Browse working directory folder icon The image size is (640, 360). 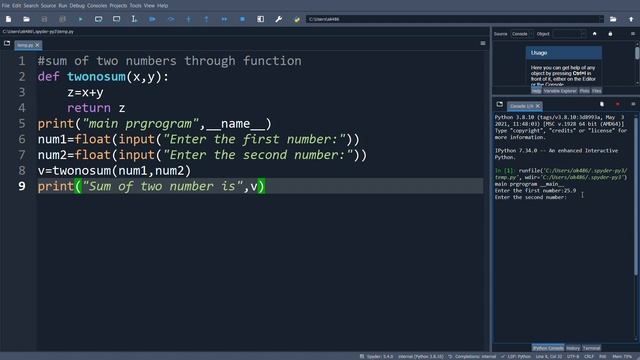613,19
